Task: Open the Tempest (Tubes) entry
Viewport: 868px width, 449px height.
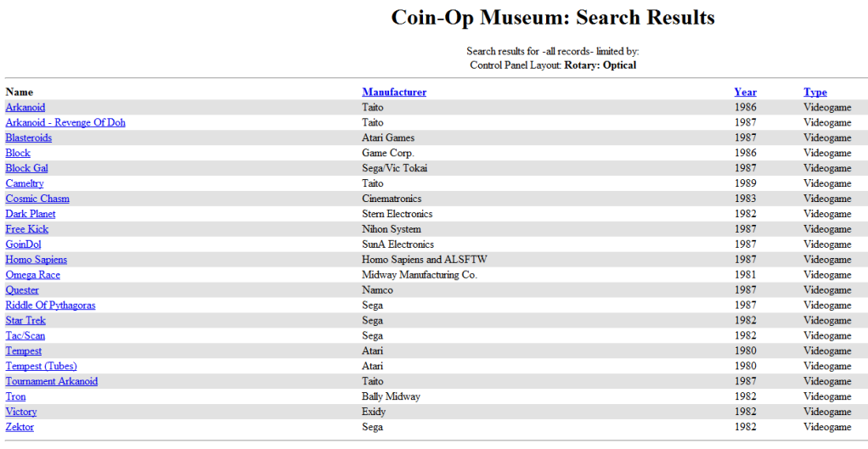Action: coord(41,367)
